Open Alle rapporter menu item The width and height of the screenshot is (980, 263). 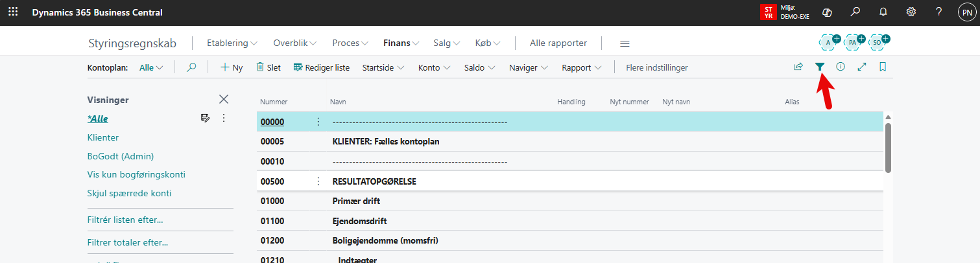click(x=558, y=43)
